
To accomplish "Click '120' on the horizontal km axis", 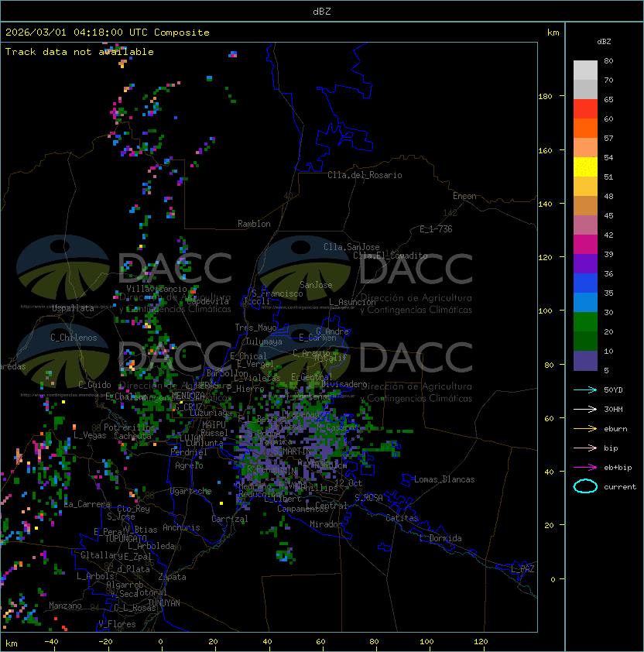I will tap(481, 642).
